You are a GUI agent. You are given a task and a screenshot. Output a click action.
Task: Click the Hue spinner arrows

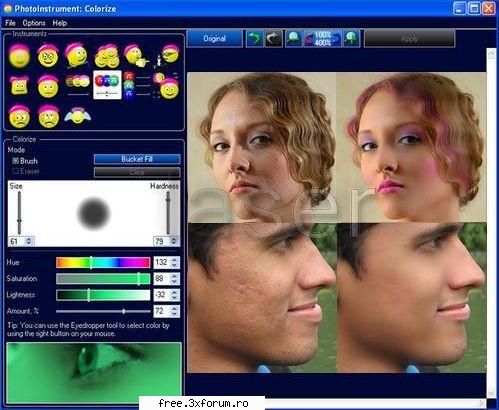click(x=175, y=262)
